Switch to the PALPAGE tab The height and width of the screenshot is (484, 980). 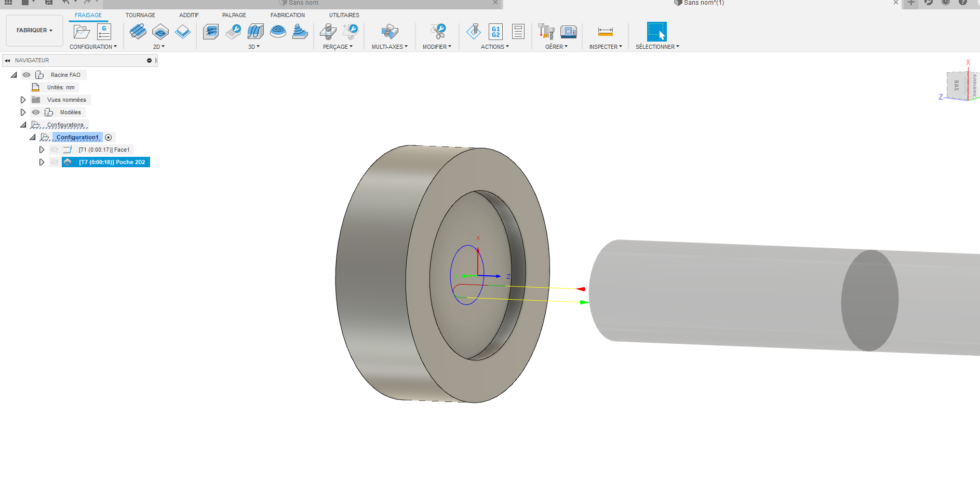(234, 15)
